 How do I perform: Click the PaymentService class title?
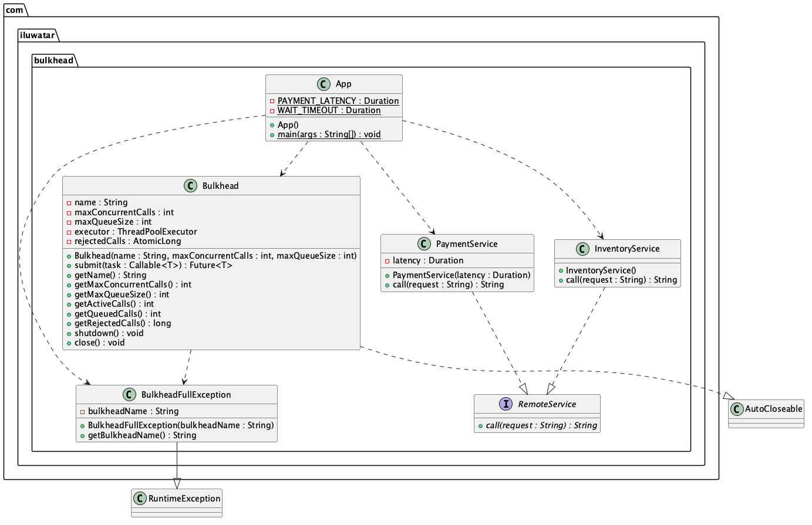[x=467, y=244]
